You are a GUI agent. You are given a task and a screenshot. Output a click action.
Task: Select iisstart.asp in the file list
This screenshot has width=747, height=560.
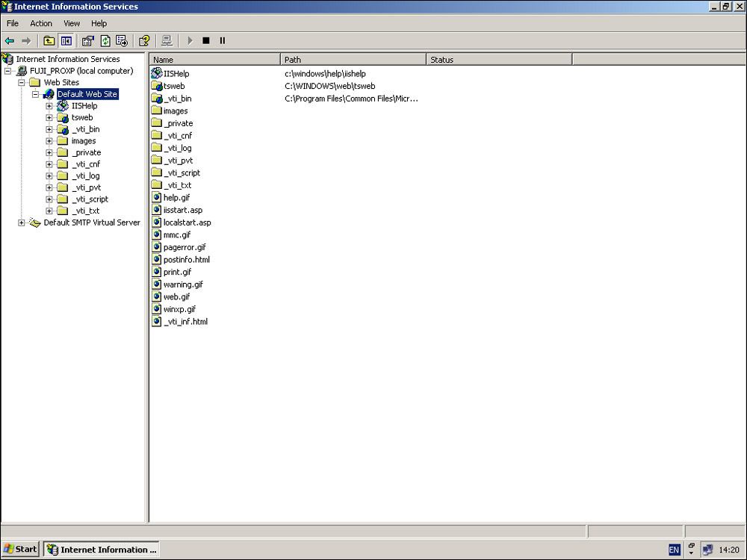coord(182,211)
